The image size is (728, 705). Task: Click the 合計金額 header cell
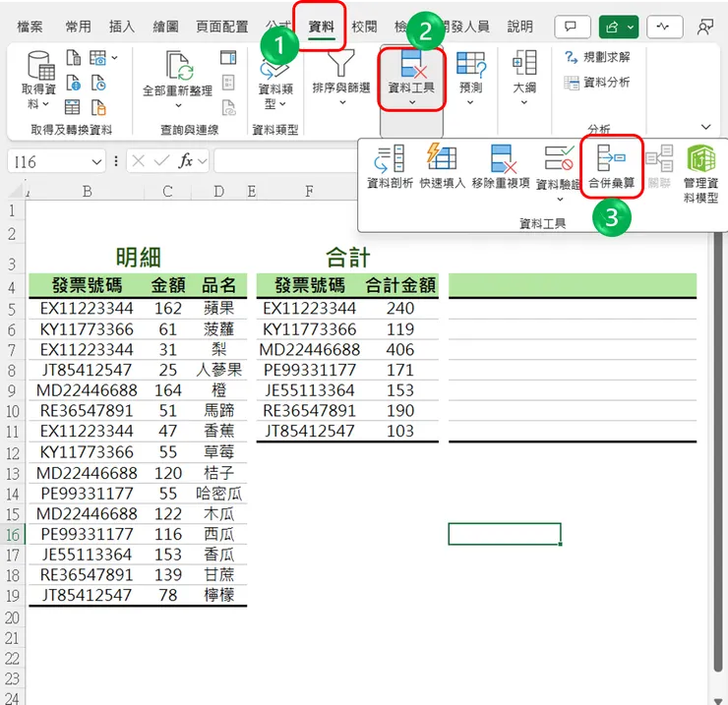coord(400,285)
